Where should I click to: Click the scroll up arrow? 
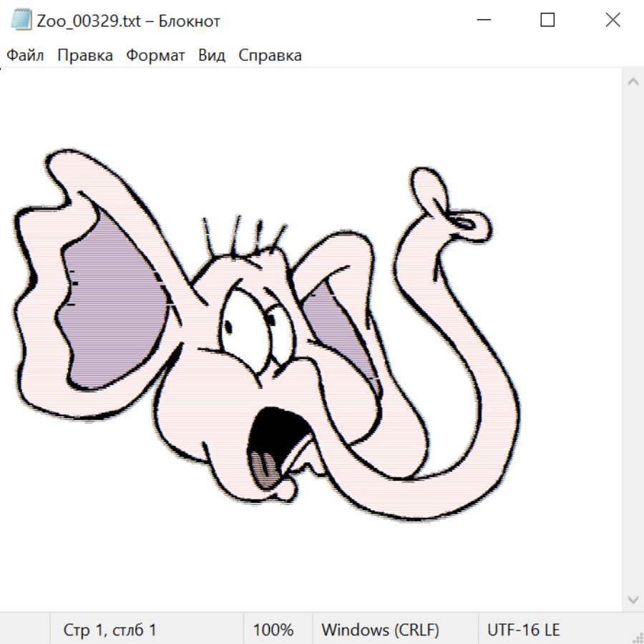[x=633, y=82]
